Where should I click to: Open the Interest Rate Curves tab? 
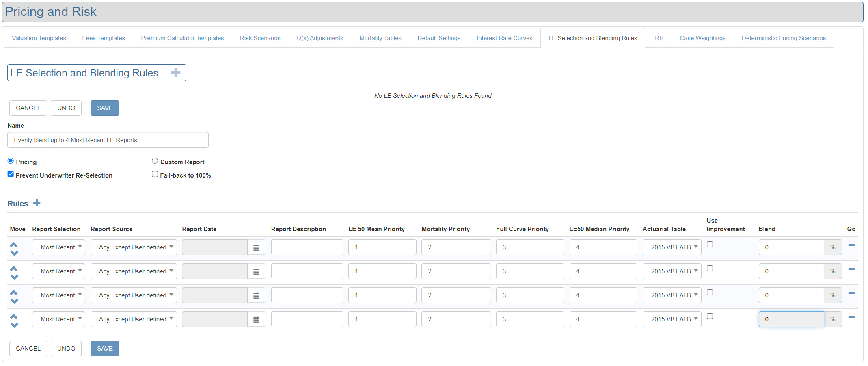(504, 38)
